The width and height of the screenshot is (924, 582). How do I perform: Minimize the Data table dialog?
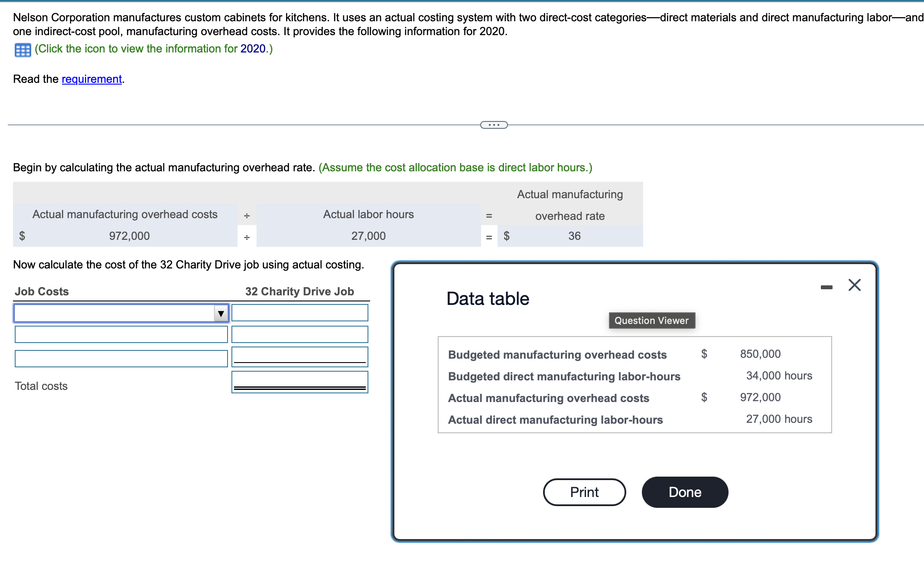pos(826,287)
